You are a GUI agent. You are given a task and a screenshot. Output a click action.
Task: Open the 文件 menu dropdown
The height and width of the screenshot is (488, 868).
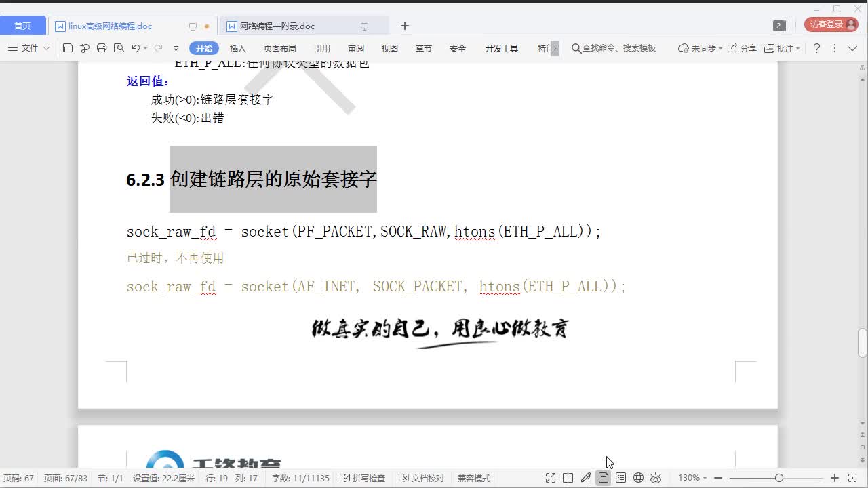(29, 48)
